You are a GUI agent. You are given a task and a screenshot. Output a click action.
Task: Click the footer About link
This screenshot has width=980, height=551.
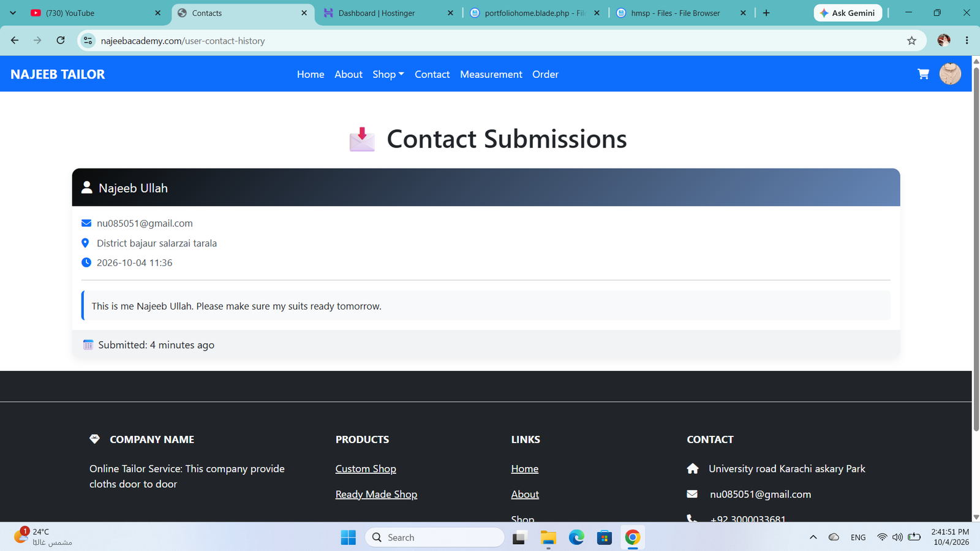(x=525, y=495)
